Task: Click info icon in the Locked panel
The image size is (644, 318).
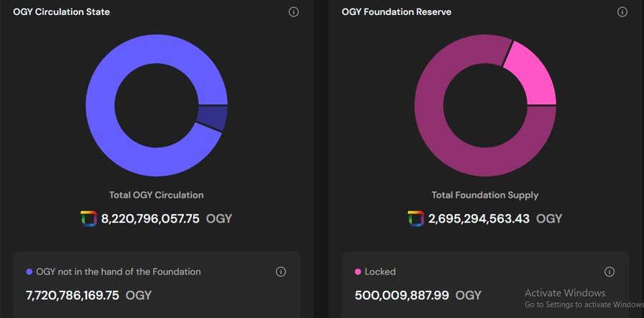Action: (610, 271)
